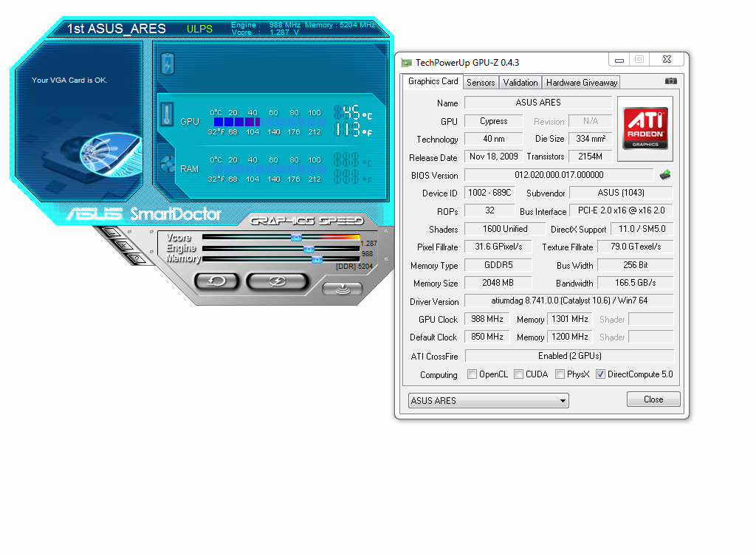
Task: Click the circular reset arrow button in SmartDoctor
Action: tap(217, 282)
